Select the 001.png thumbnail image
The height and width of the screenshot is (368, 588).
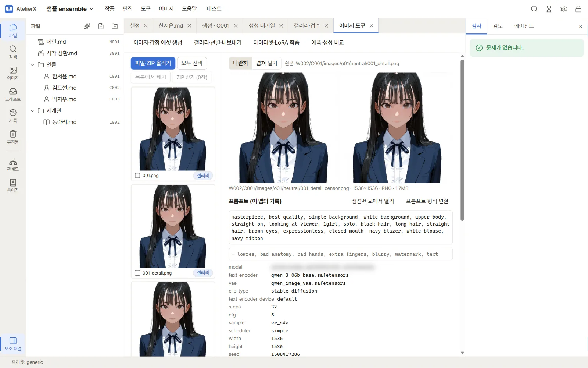(173, 129)
